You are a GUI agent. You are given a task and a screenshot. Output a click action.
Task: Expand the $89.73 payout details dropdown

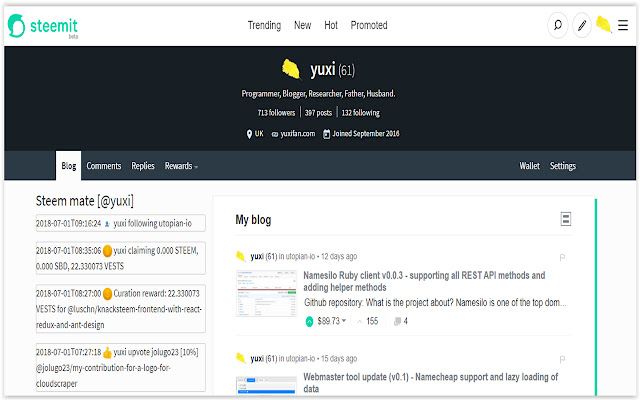pos(344,321)
